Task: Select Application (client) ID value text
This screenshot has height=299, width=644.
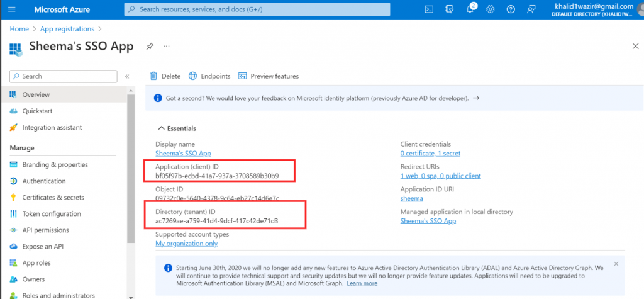Action: 217,176
